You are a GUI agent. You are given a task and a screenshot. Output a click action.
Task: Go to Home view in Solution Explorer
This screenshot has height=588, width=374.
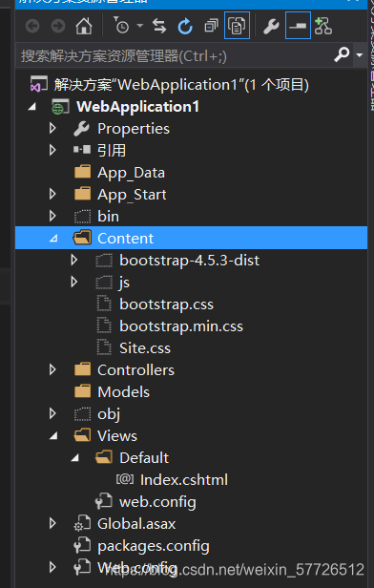point(84,26)
